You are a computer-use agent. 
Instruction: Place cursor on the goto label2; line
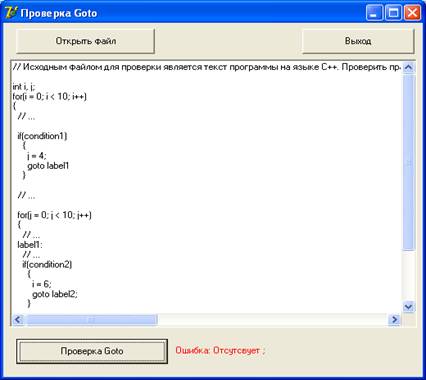pyautogui.click(x=55, y=294)
